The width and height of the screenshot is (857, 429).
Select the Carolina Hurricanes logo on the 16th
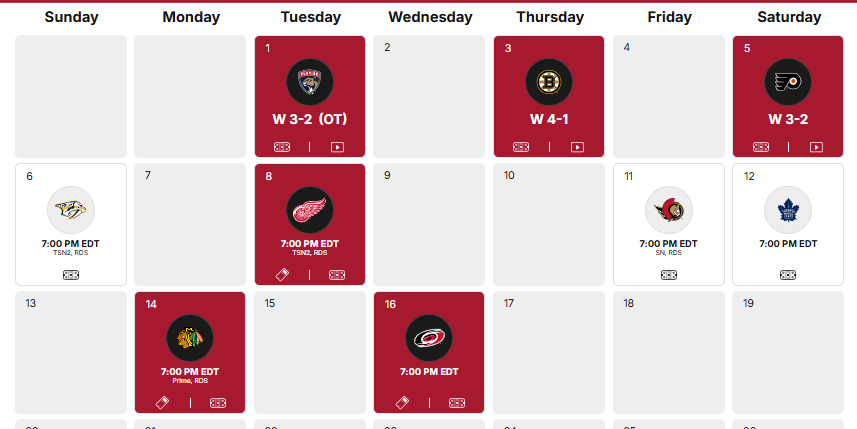429,339
